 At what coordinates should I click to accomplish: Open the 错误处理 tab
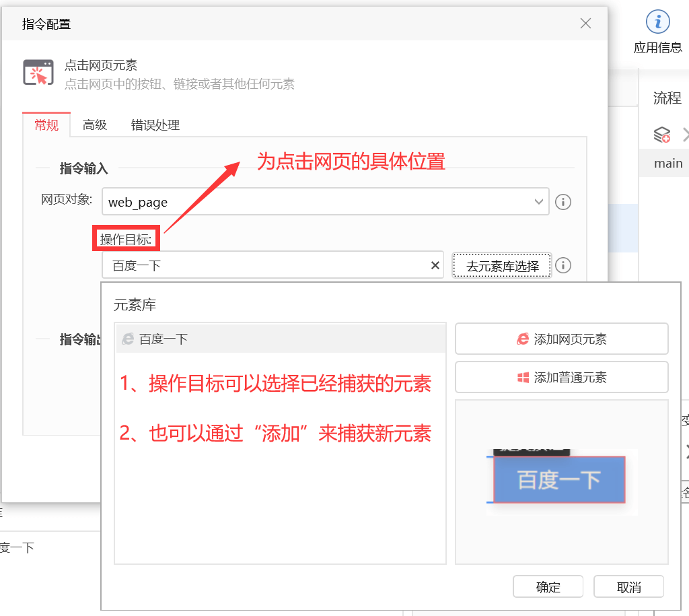coord(155,125)
